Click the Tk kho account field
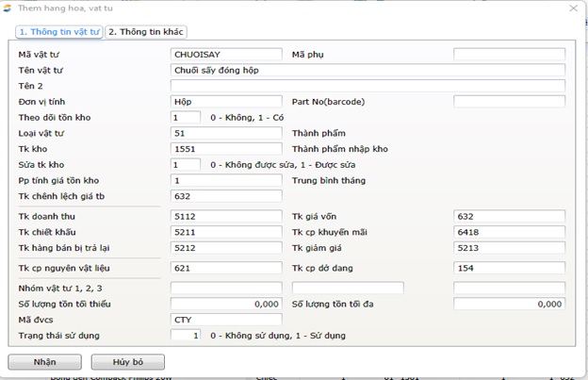This screenshot has height=380, width=588. pos(226,148)
